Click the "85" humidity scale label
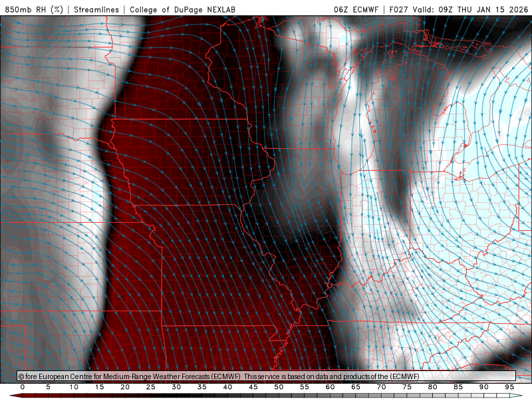Screen dimensions: 532x399 pyautogui.click(x=458, y=387)
